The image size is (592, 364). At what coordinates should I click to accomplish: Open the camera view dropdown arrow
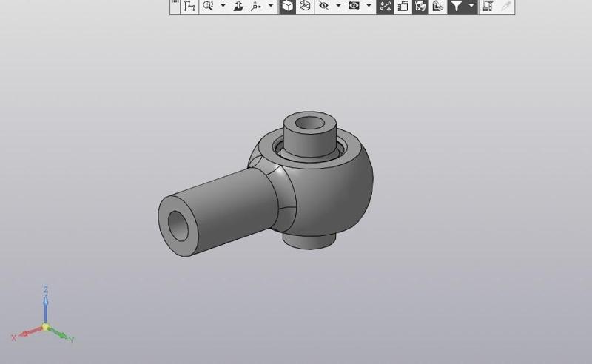point(369,6)
